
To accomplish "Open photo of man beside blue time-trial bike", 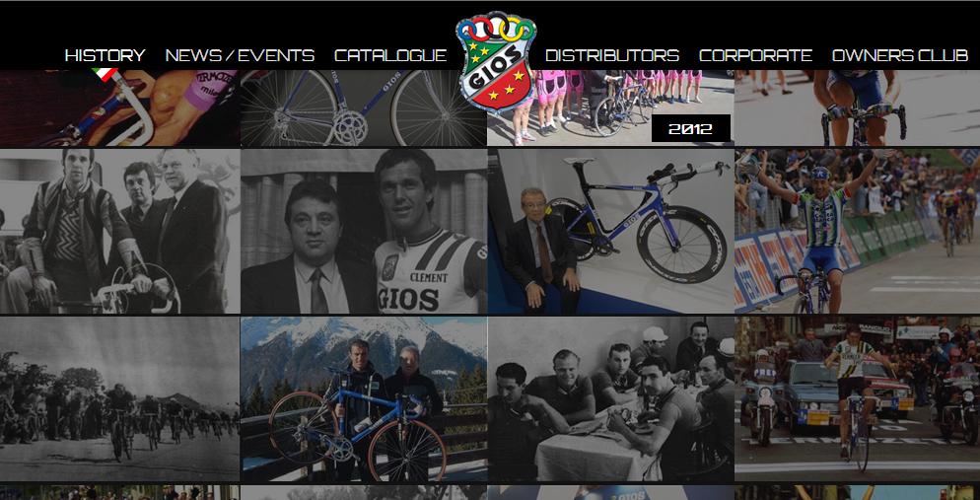I will point(610,231).
